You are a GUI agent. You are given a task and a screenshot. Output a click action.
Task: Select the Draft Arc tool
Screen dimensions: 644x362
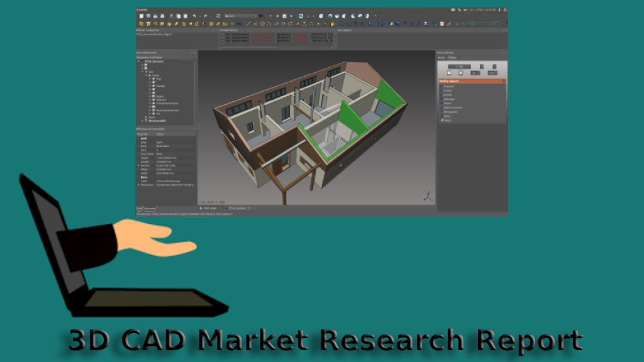(x=269, y=24)
